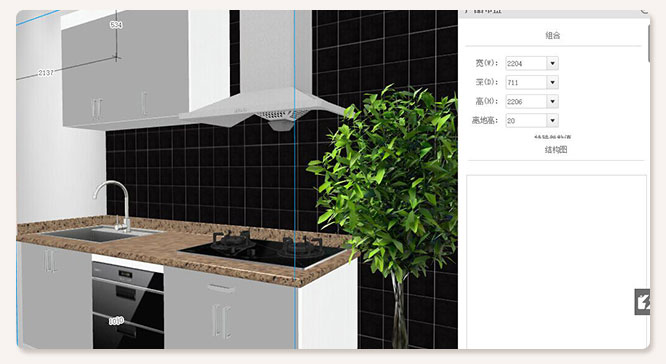Screen dimensions: 666x364
Task: Click the lightning-bolt icon at the panel edge
Action: point(642,302)
